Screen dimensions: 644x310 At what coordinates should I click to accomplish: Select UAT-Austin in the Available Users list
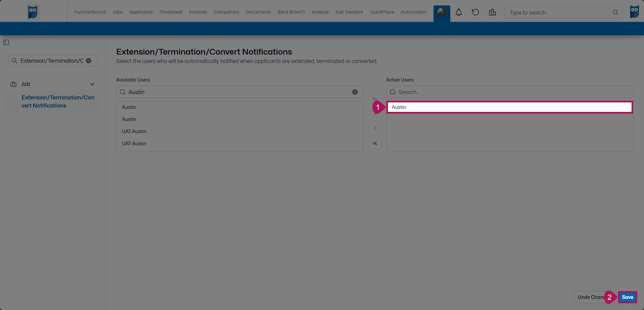134,131
